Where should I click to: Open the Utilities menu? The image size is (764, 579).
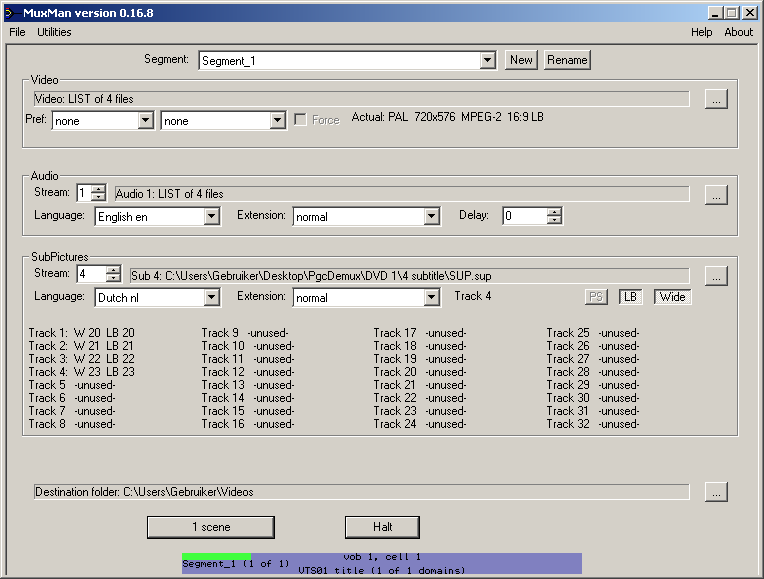[x=54, y=32]
